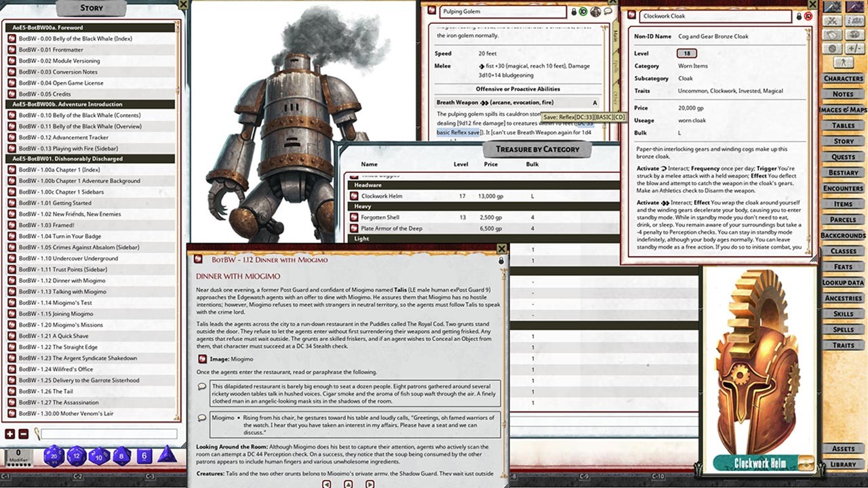Click the book icon beside BotBW 1.12 entry

pyautogui.click(x=197, y=259)
